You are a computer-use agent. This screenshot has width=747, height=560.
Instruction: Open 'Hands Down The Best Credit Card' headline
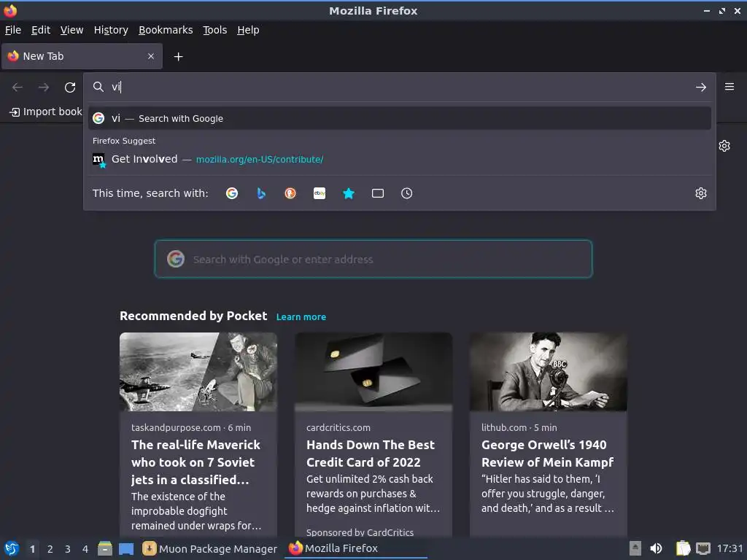click(370, 454)
